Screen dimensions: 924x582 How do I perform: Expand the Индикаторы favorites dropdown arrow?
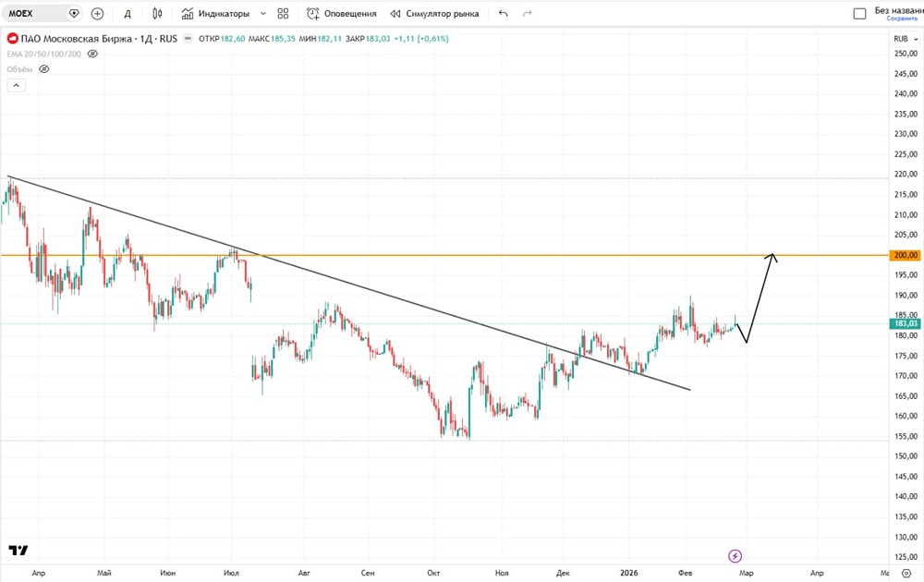(263, 14)
